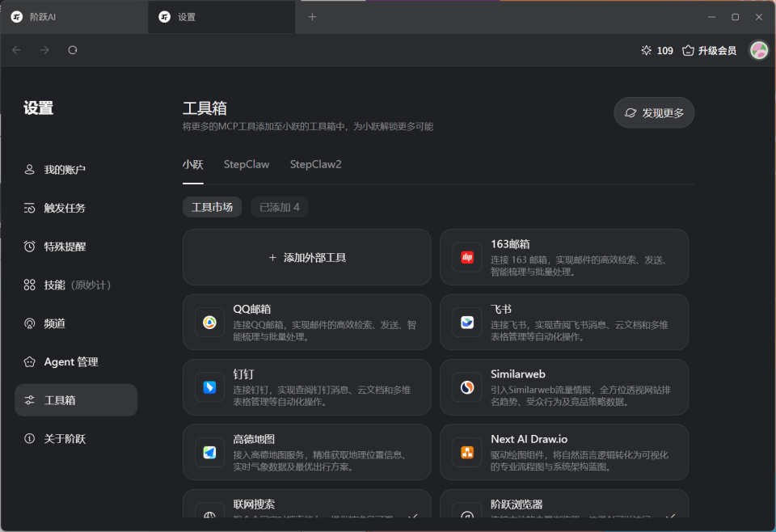The height and width of the screenshot is (532, 776).
Task: Click the 高德地图 title text
Action: click(x=254, y=439)
